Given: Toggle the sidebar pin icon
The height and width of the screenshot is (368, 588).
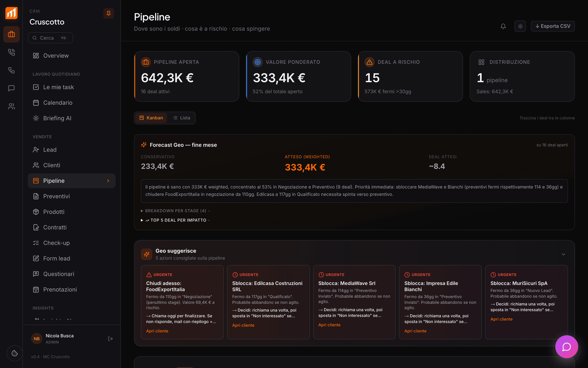Looking at the screenshot, I should click(x=109, y=13).
